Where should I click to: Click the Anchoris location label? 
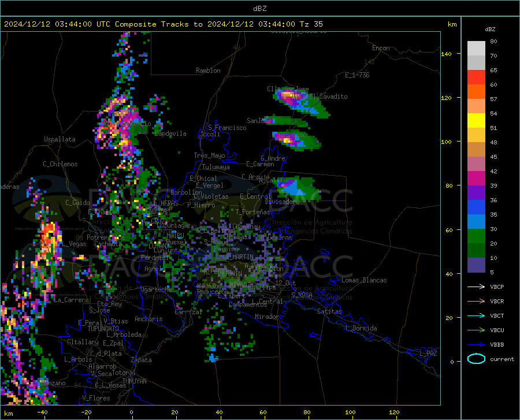pos(148,319)
